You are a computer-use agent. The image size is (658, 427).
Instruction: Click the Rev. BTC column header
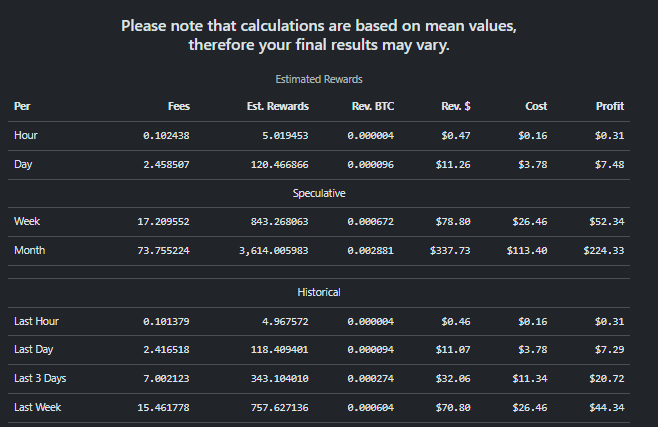(x=373, y=106)
